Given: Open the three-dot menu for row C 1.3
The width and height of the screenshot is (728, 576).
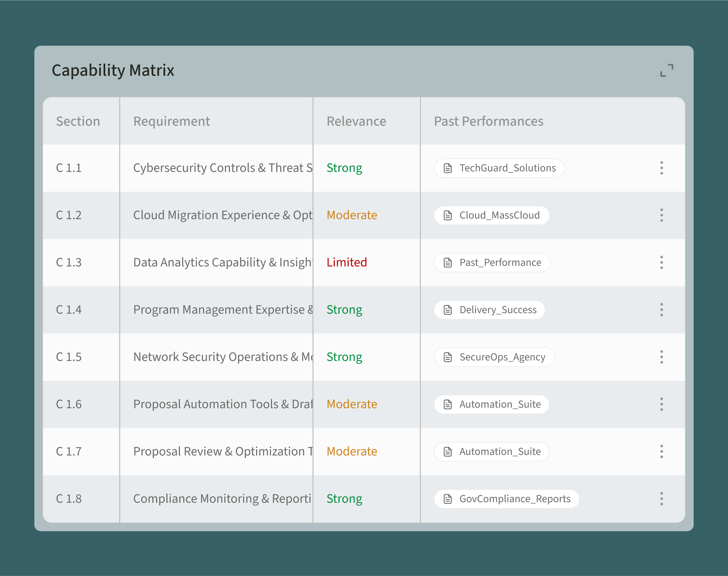Looking at the screenshot, I should 661,262.
